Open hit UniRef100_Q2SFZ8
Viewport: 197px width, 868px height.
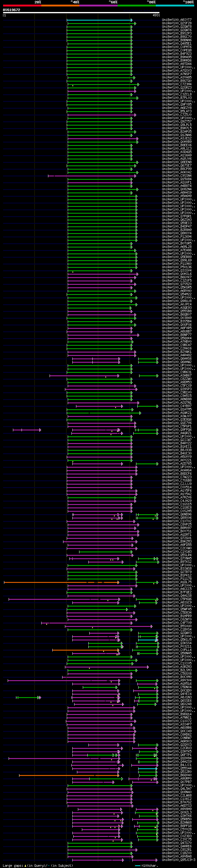click(x=177, y=23)
